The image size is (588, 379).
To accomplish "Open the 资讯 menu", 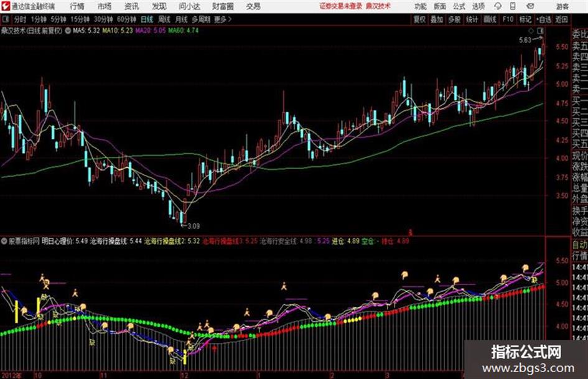I will (132, 6).
